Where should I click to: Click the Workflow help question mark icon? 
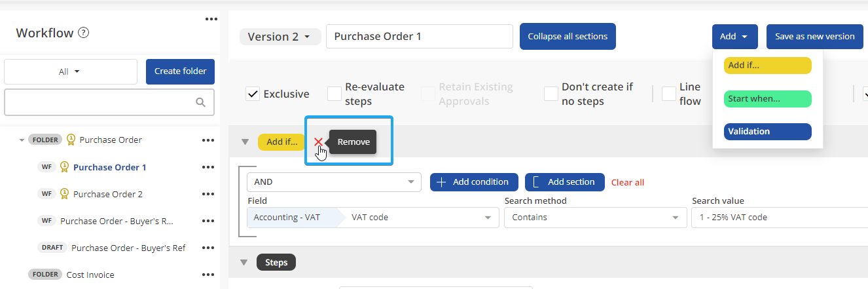pos(83,33)
